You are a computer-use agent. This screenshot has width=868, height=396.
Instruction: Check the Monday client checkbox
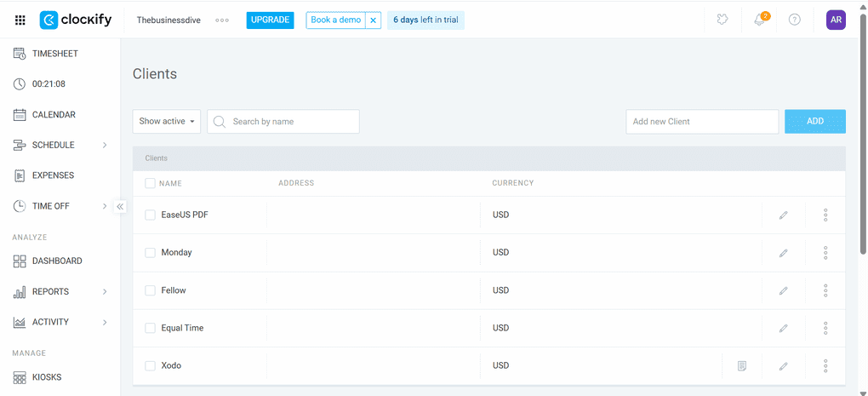point(150,253)
